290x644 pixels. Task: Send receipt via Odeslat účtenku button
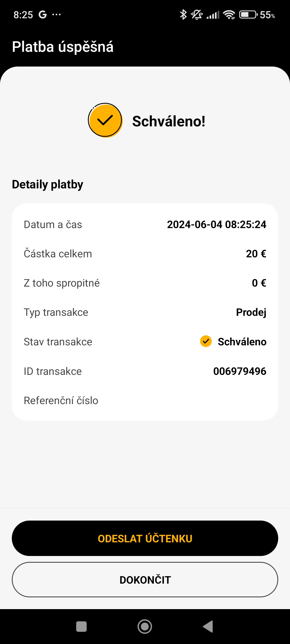coord(145,538)
